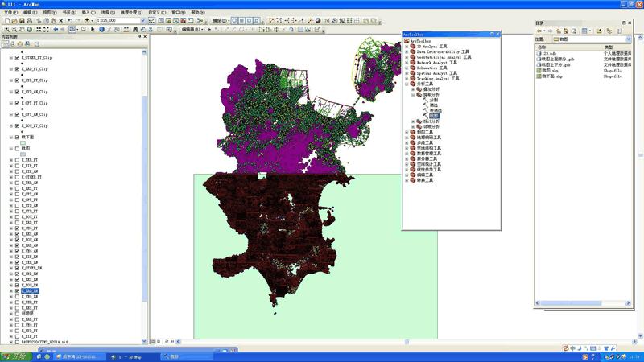Enable the 截图 layer checkbox

[x=17, y=149]
